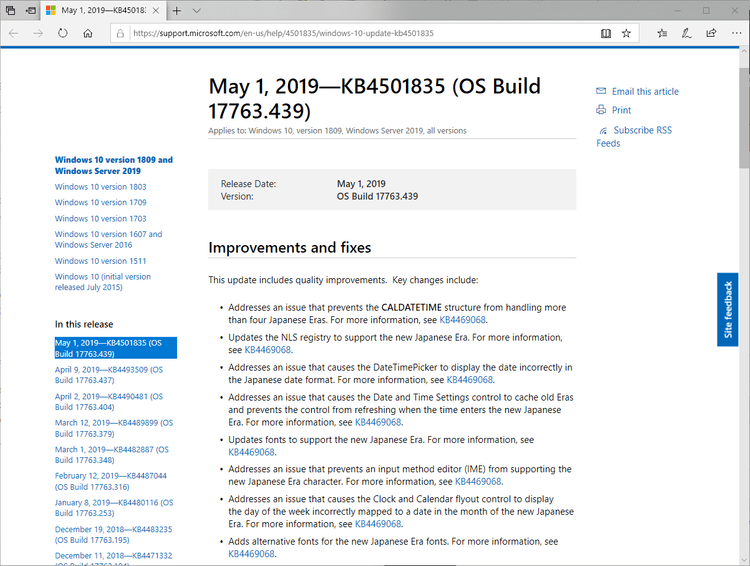Click KB4469068 link in CALDATETIME bullet
The image size is (750, 566).
(463, 320)
